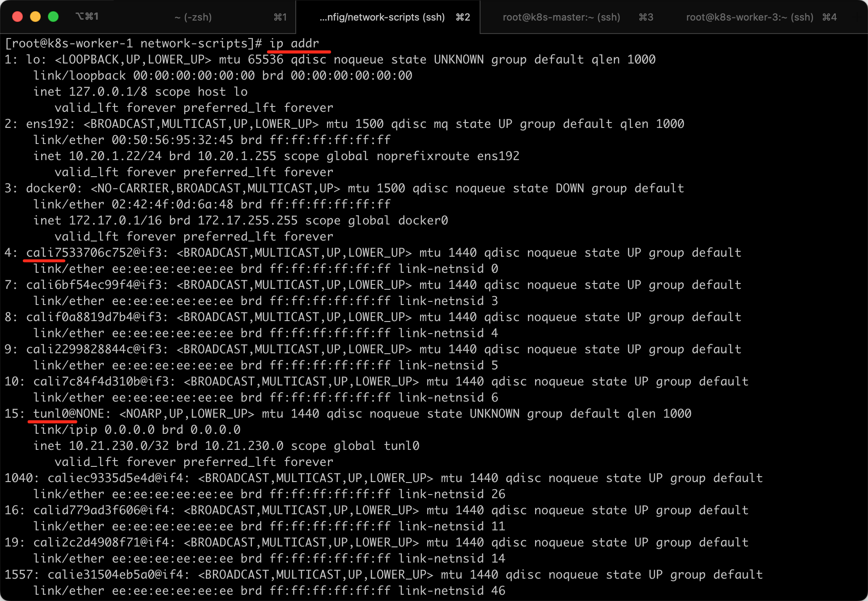Click the caliec9335d5e4d@if4 interface name
The height and width of the screenshot is (601, 868).
[x=115, y=478]
